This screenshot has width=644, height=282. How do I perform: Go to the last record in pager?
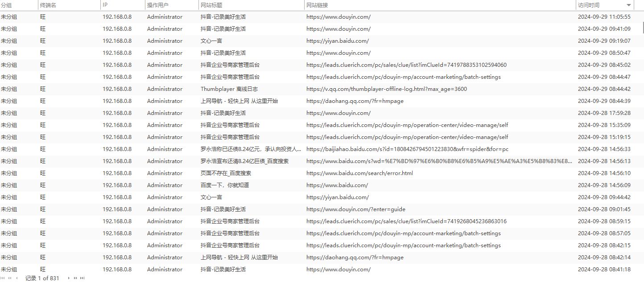pos(82,278)
